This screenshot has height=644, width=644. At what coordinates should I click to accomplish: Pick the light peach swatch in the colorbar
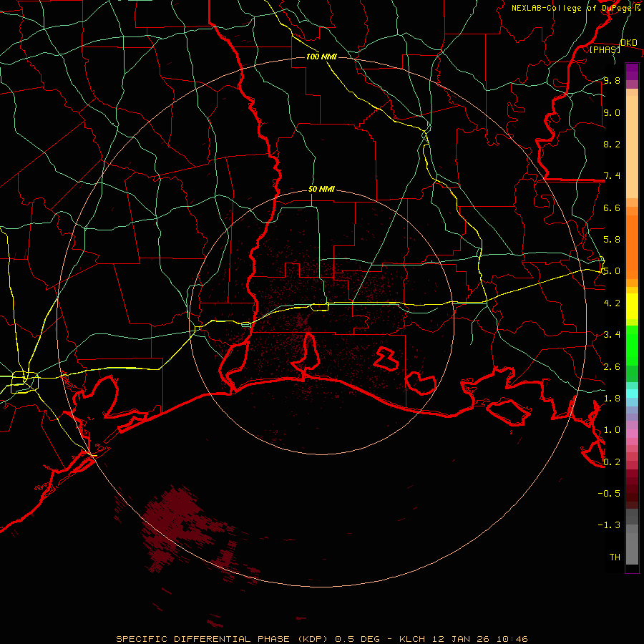coord(632,147)
